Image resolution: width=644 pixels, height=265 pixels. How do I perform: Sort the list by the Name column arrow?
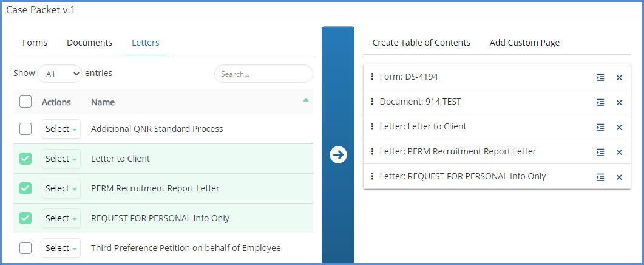coord(306,100)
